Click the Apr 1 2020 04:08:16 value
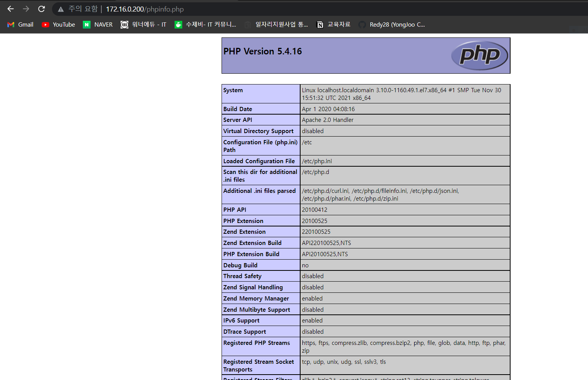Screen dimensions: 588x380 pyautogui.click(x=328, y=109)
